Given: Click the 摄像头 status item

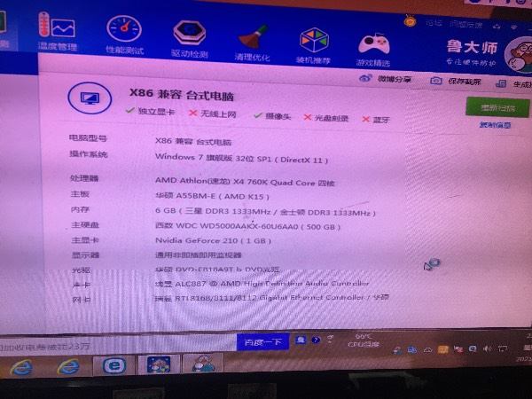Looking at the screenshot, I should point(272,116).
